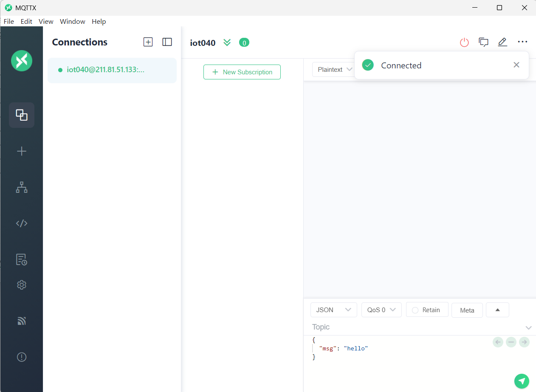This screenshot has height=392, width=536.
Task: Click the iot040 connection title
Action: (203, 42)
